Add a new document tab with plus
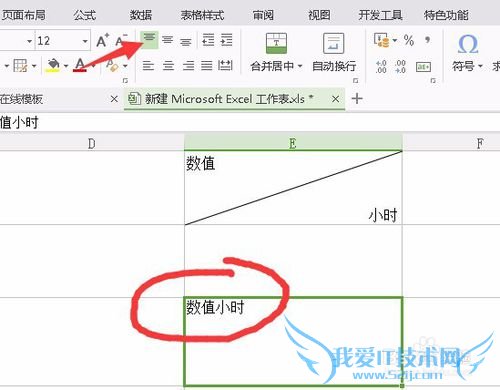 click(357, 99)
